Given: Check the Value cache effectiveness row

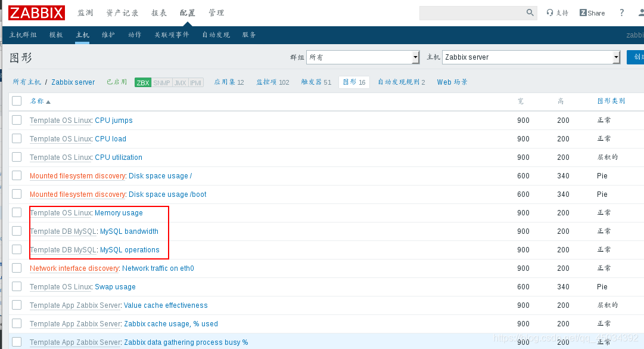Looking at the screenshot, I should 17,305.
